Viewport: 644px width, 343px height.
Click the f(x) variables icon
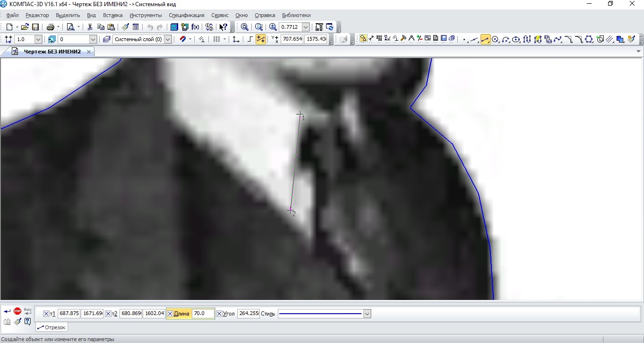195,27
